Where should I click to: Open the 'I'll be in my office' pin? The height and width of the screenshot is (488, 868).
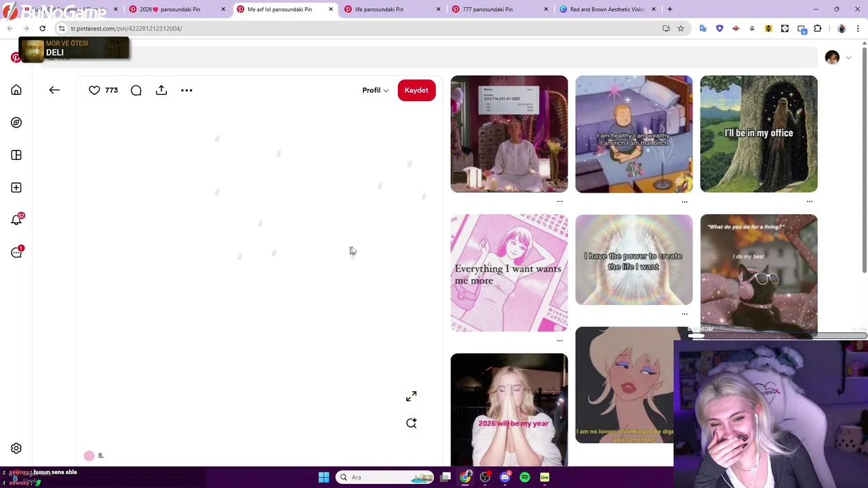point(759,134)
